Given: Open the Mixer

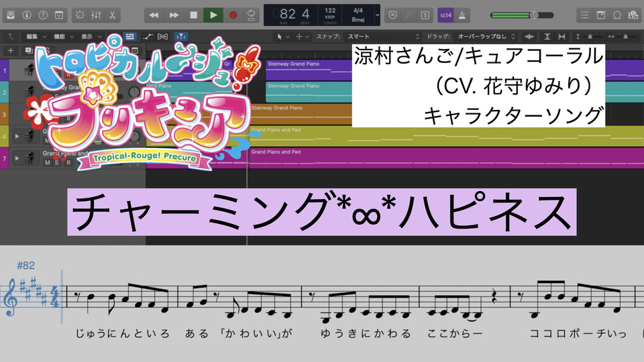Looking at the screenshot, I should [96, 15].
